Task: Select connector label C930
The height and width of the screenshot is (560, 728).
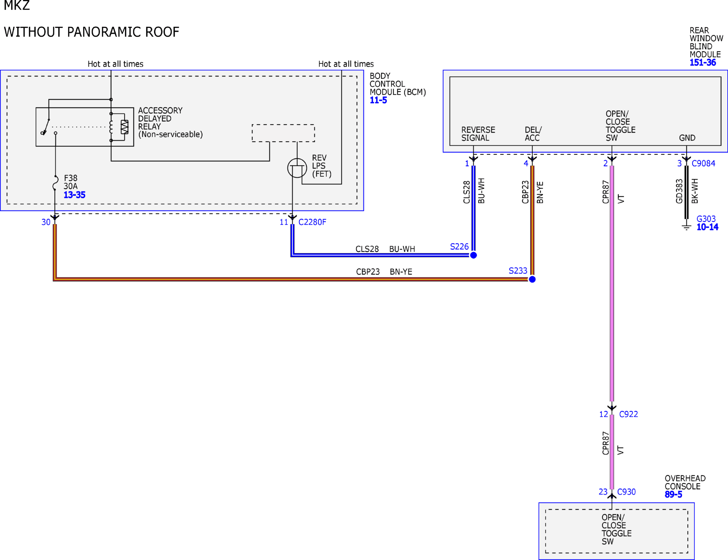Action: click(626, 492)
